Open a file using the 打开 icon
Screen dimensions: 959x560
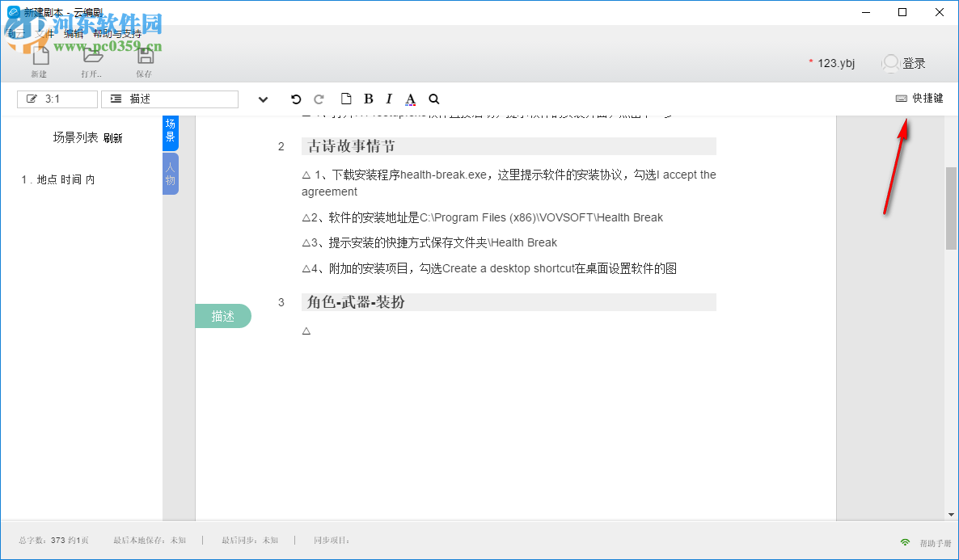tap(91, 57)
